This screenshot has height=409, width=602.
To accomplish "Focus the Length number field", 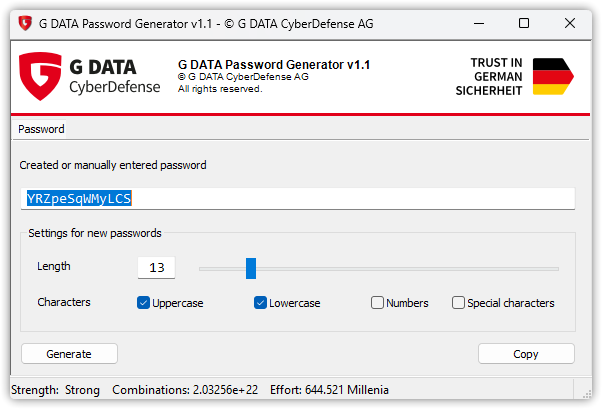I will click(x=157, y=268).
